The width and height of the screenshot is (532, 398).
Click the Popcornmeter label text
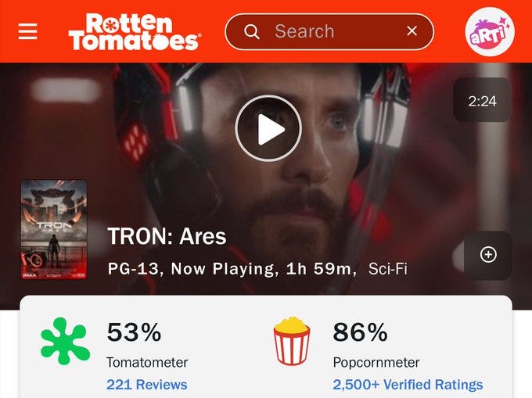pos(376,363)
